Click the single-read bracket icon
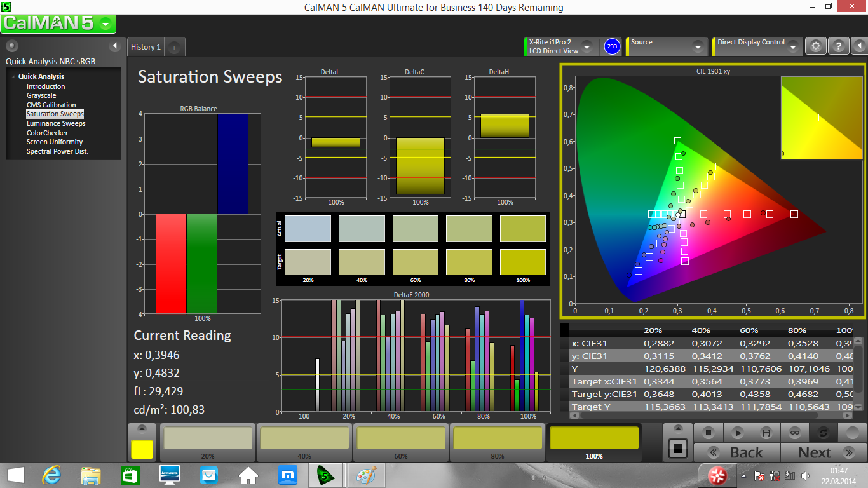Image resolution: width=868 pixels, height=488 pixels. [x=766, y=433]
